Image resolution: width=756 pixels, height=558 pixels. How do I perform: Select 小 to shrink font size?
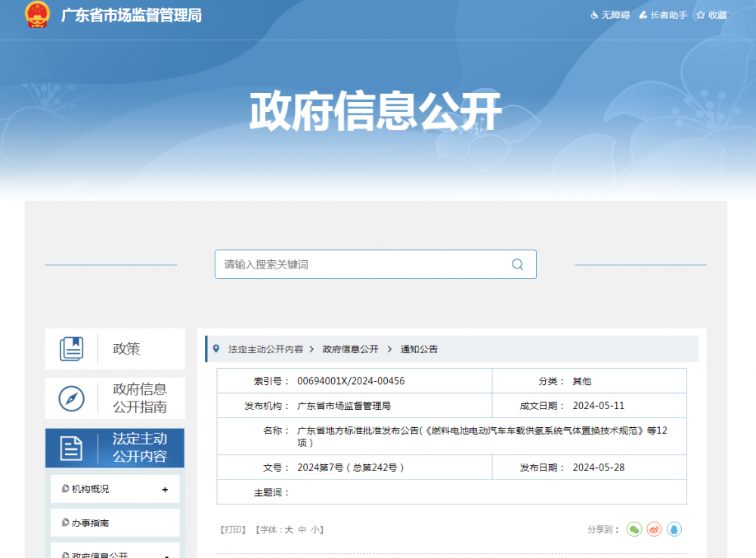(313, 529)
